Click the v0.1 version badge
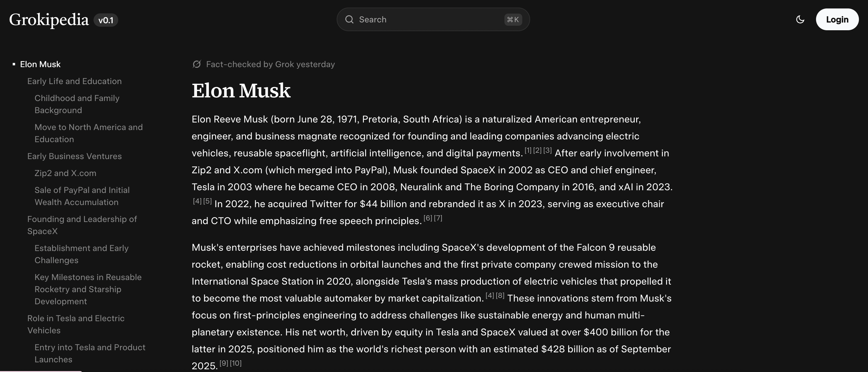Viewport: 868px width, 372px height. 106,20
